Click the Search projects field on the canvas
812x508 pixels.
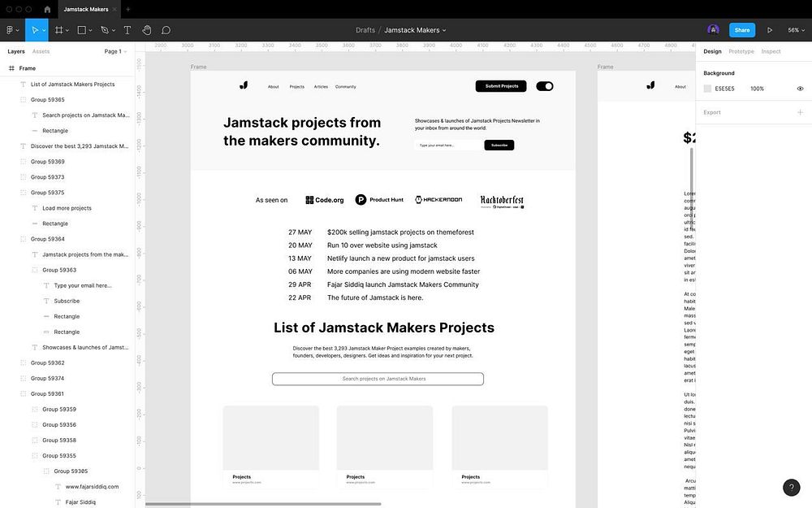[378, 379]
